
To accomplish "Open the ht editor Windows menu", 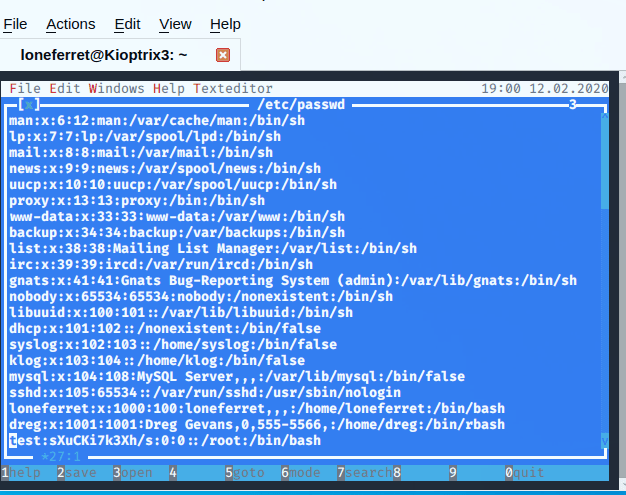I will pos(117,88).
